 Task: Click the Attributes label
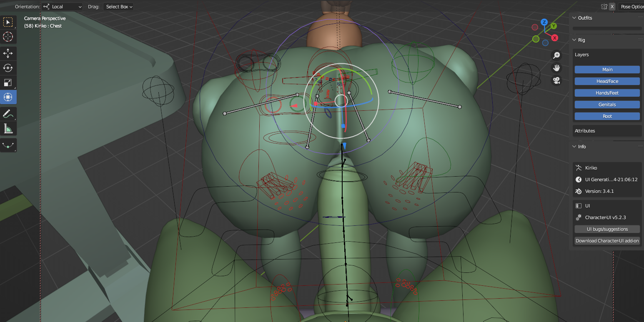tap(585, 131)
